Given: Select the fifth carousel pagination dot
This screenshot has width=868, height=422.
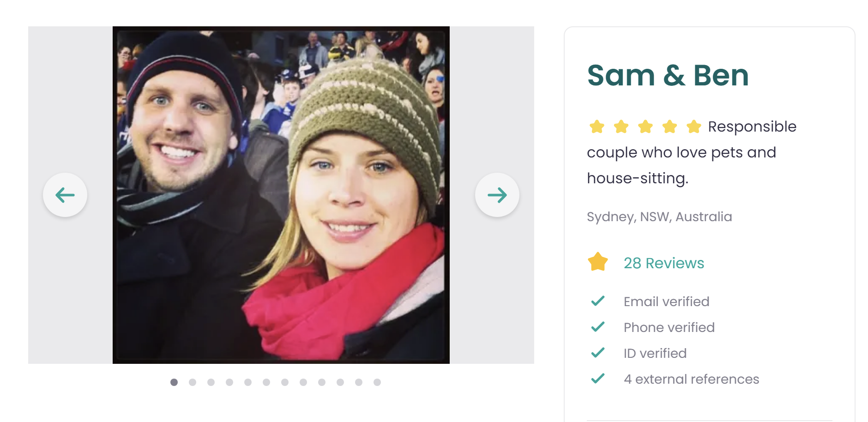Looking at the screenshot, I should (x=248, y=382).
